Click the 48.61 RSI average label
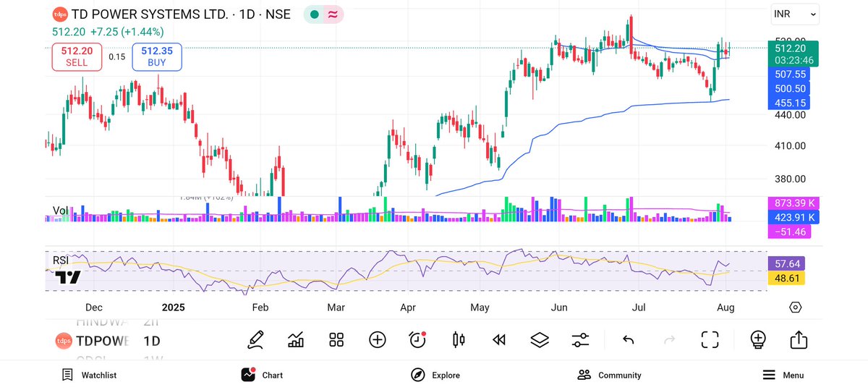 click(787, 278)
